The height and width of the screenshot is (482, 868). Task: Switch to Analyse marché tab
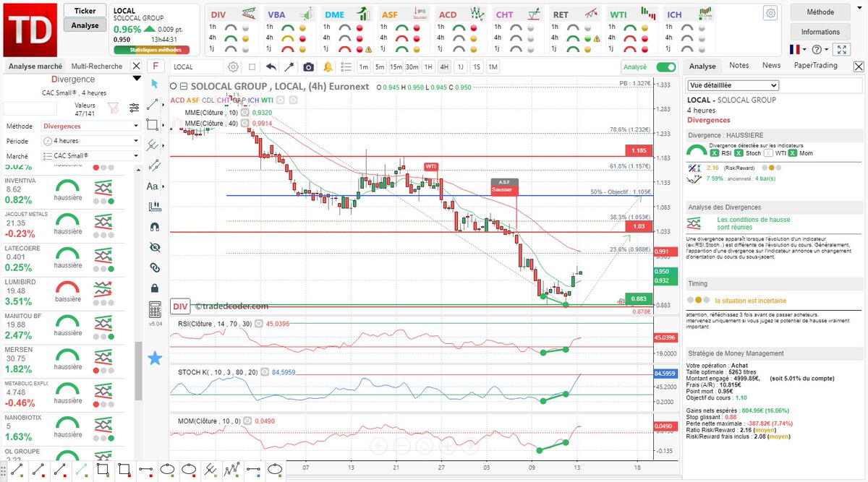pos(34,66)
